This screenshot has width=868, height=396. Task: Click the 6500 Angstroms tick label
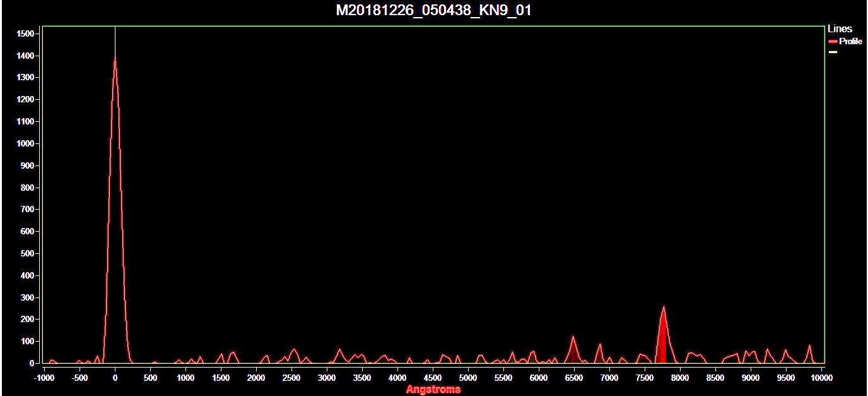point(574,378)
